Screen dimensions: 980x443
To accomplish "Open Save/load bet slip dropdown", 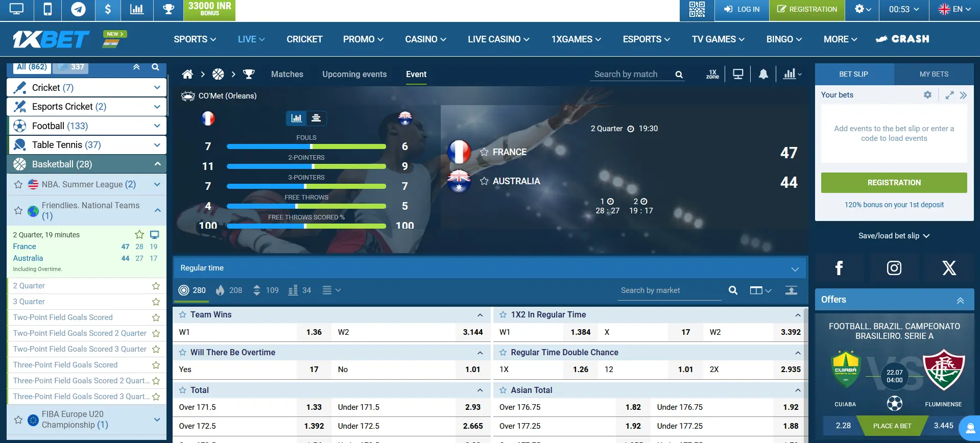I will point(894,236).
